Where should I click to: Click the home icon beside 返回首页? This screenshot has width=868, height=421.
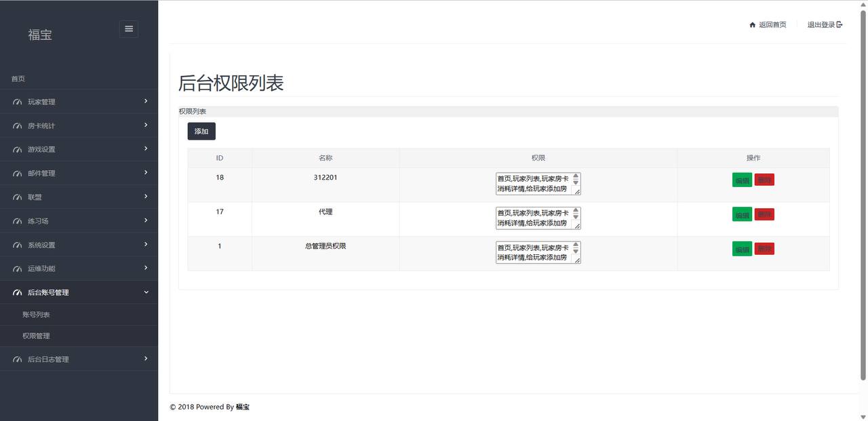(x=752, y=25)
